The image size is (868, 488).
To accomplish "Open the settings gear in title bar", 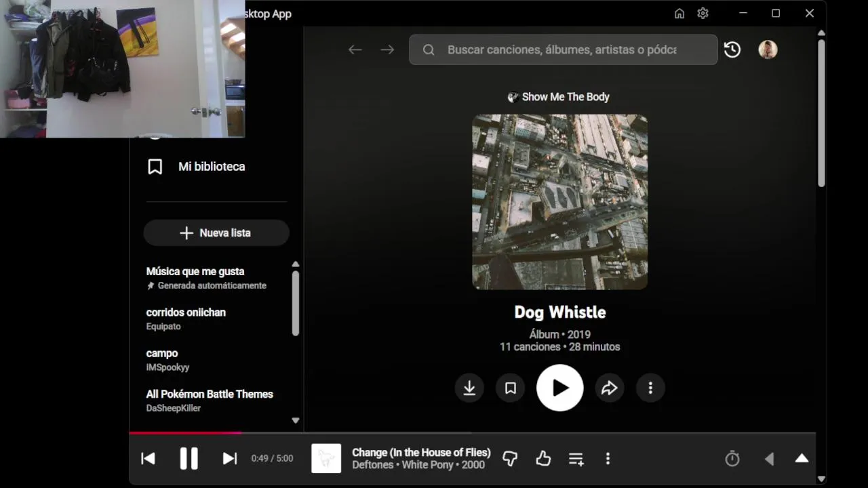I will click(x=703, y=14).
